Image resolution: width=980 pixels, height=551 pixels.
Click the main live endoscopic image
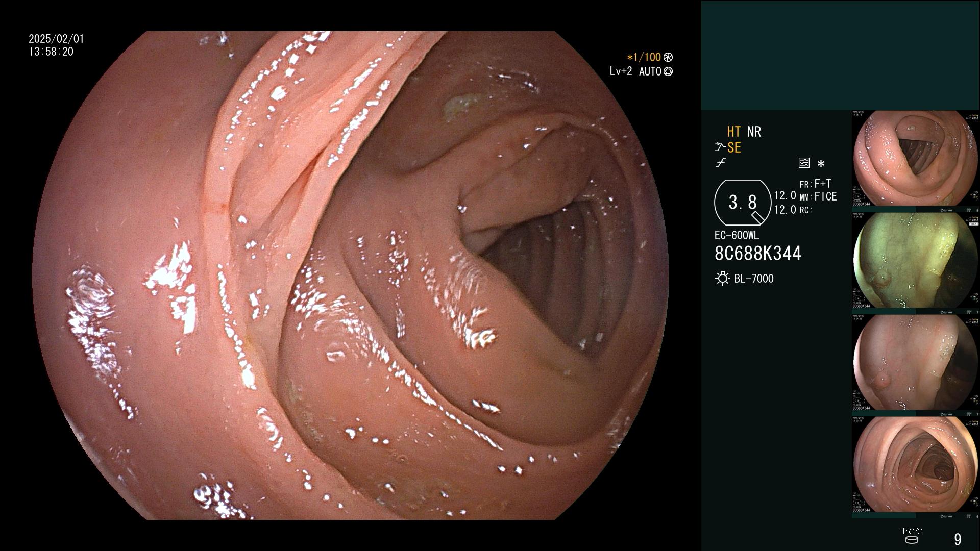tap(350, 275)
